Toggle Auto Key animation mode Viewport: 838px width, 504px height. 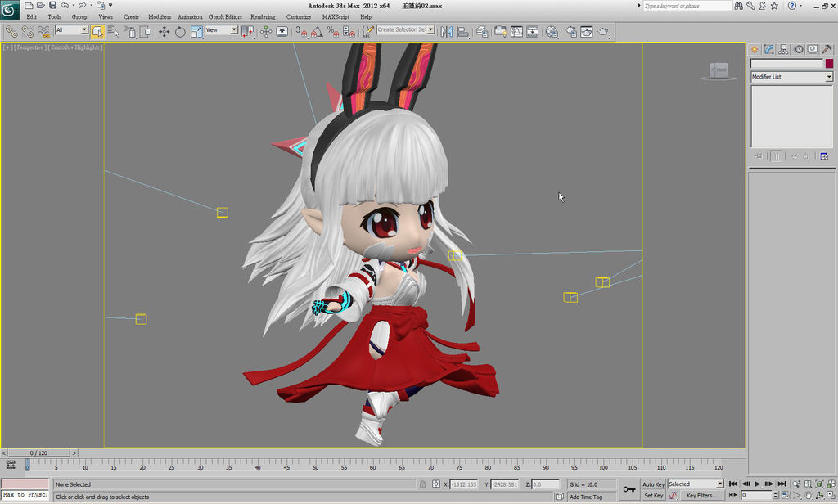click(x=653, y=484)
